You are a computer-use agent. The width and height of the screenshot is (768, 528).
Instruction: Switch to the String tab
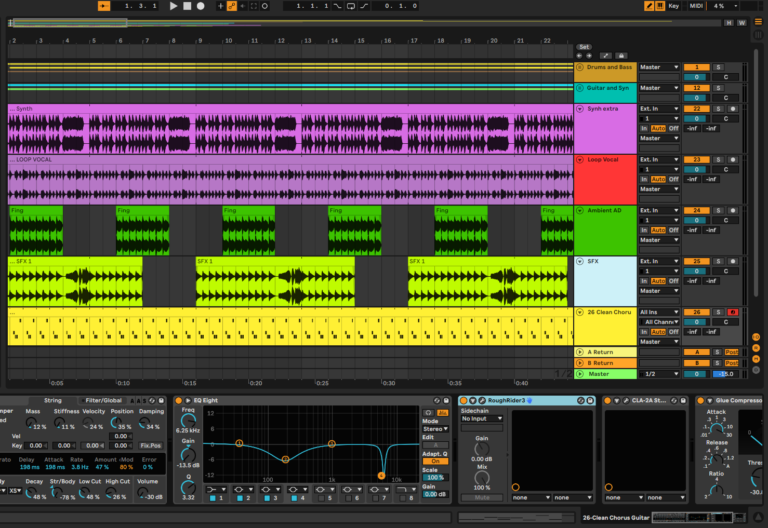coord(53,401)
